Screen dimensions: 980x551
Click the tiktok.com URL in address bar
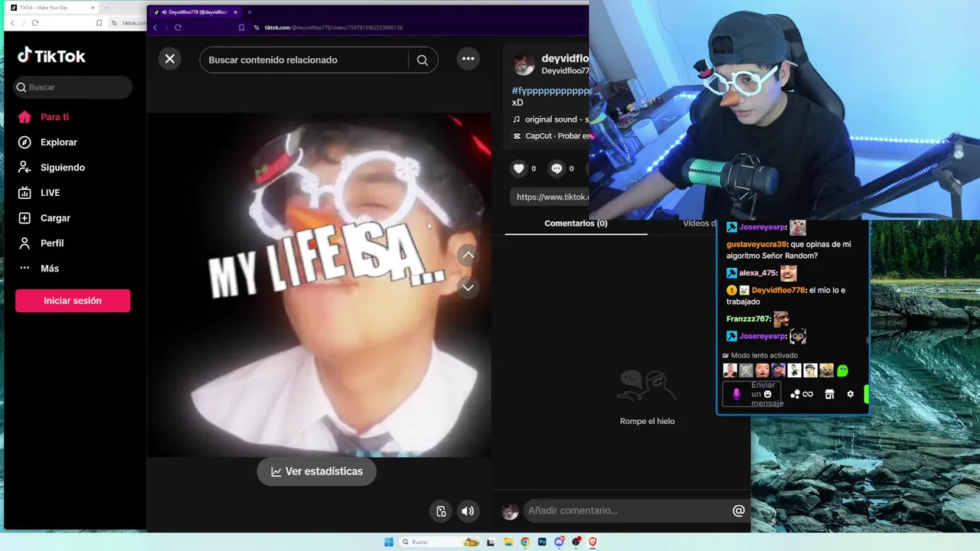coord(333,28)
